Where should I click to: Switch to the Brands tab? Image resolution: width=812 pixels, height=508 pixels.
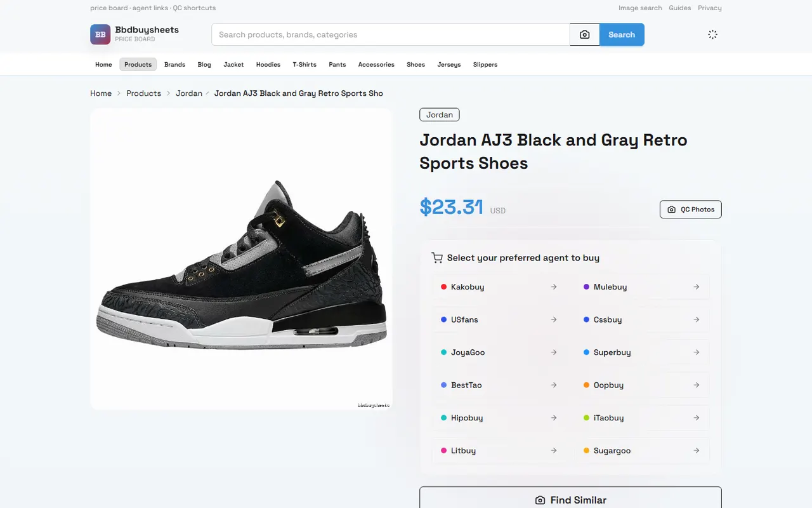[x=174, y=65]
